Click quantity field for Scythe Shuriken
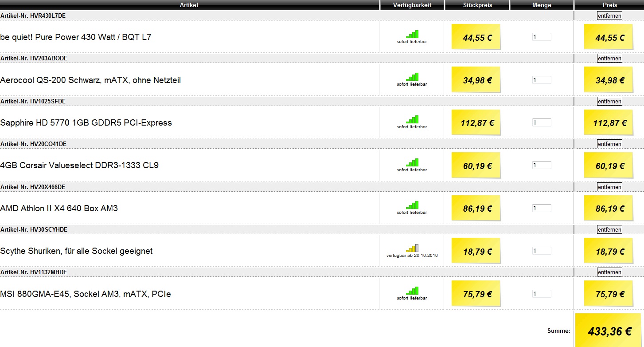644x347 pixels. click(x=542, y=251)
